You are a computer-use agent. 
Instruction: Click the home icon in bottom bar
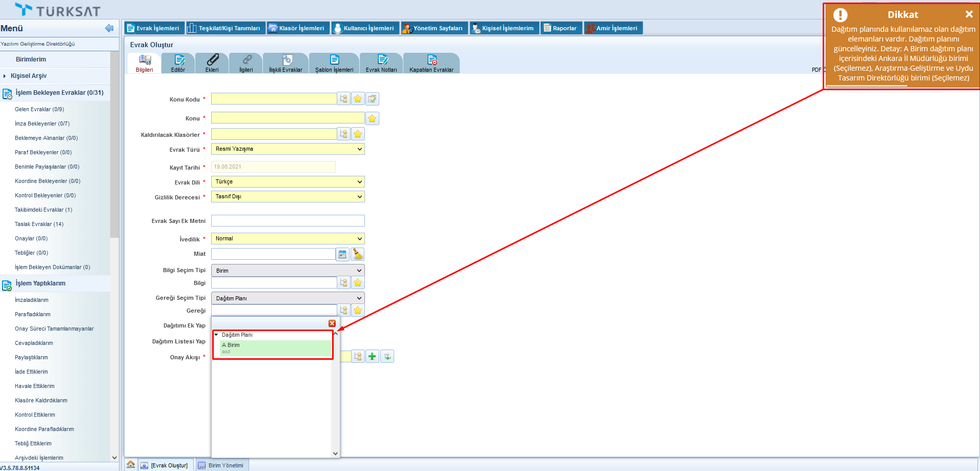(x=131, y=464)
